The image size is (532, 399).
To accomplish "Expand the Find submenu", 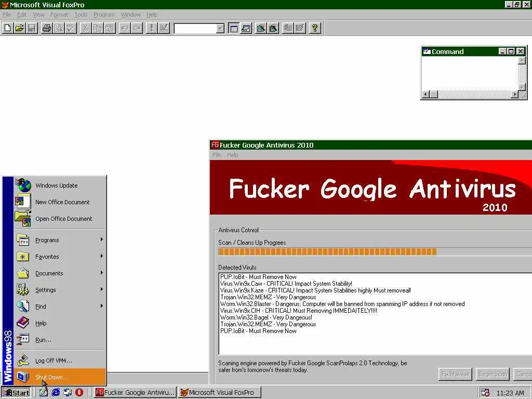I will 60,307.
